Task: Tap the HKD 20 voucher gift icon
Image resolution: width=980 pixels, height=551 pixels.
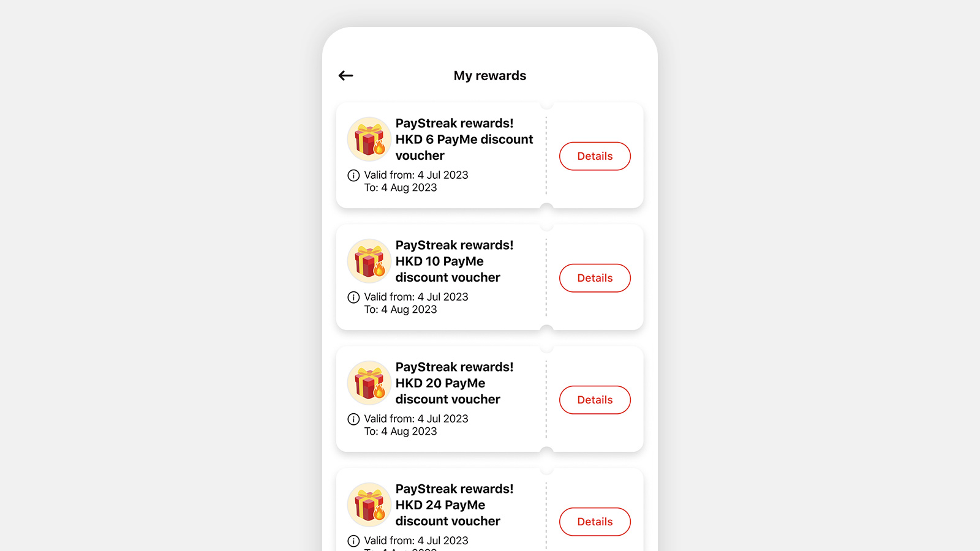Action: tap(369, 383)
